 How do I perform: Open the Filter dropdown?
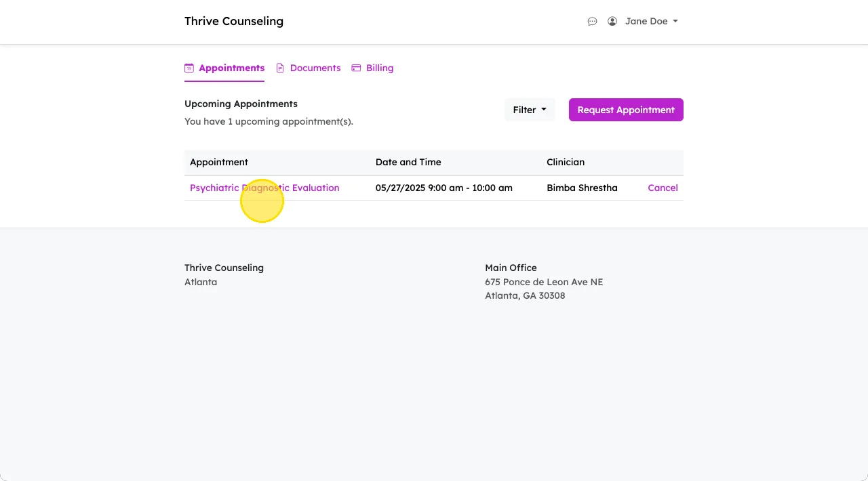pos(530,110)
